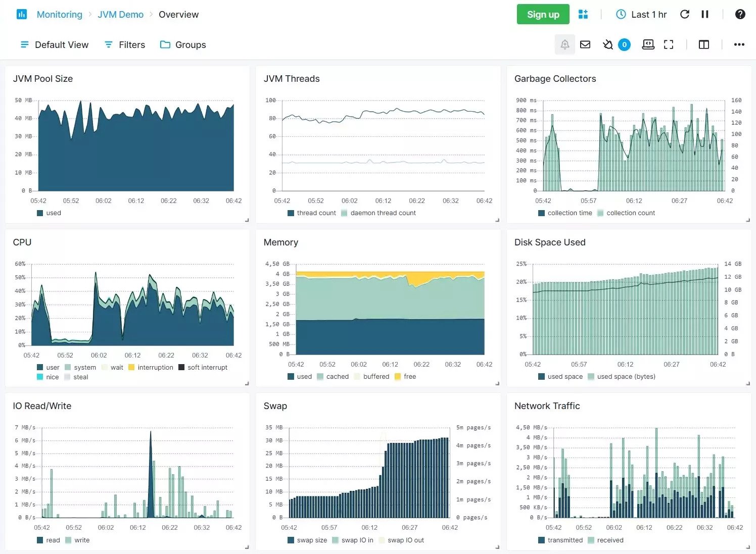The image size is (756, 554).
Task: Open the apps grid icon beside Sign up
Action: click(583, 14)
